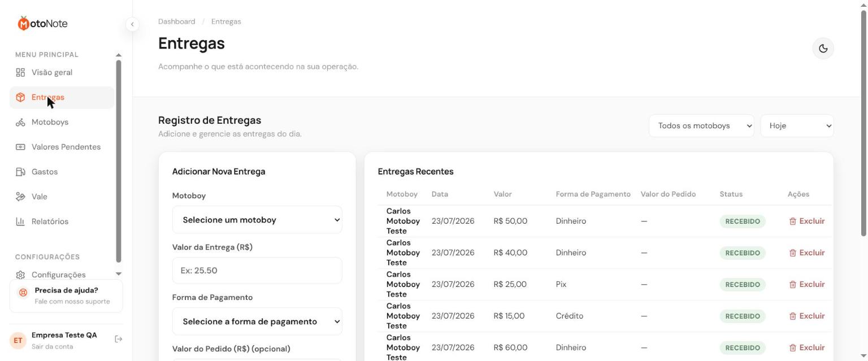Viewport: 868px width, 361px height.
Task: Click the Pix payment cell
Action: (x=561, y=284)
